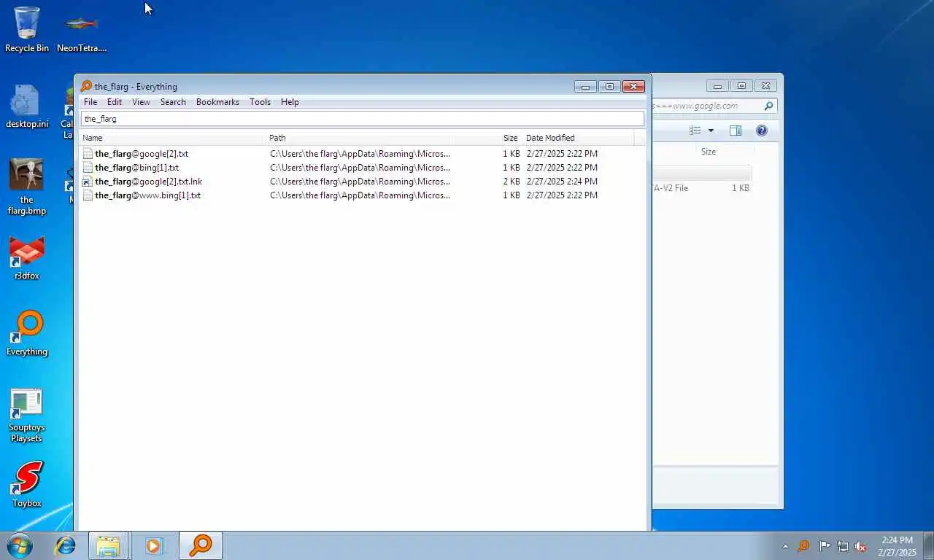The height and width of the screenshot is (560, 934).
Task: Minimize the Everything window
Action: coord(585,86)
